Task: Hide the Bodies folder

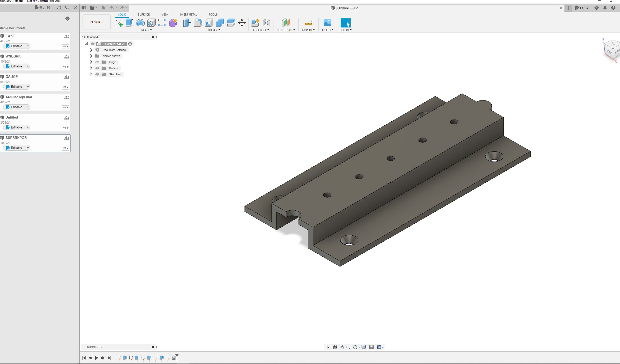Action: (x=97, y=68)
